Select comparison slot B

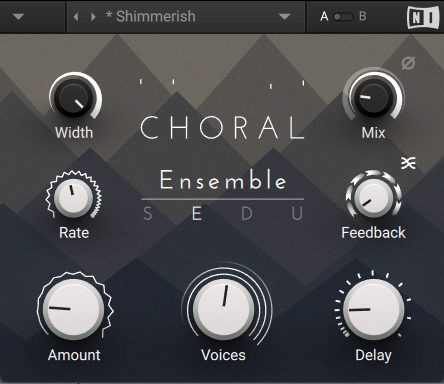point(363,16)
